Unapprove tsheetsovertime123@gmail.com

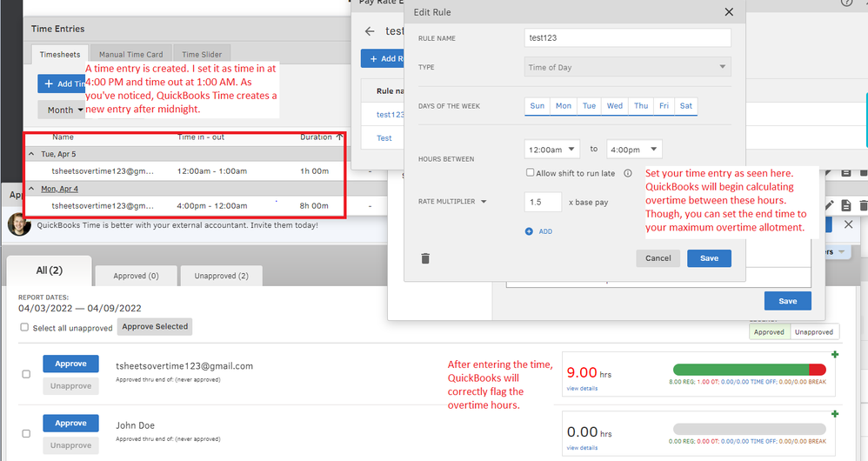pyautogui.click(x=70, y=385)
